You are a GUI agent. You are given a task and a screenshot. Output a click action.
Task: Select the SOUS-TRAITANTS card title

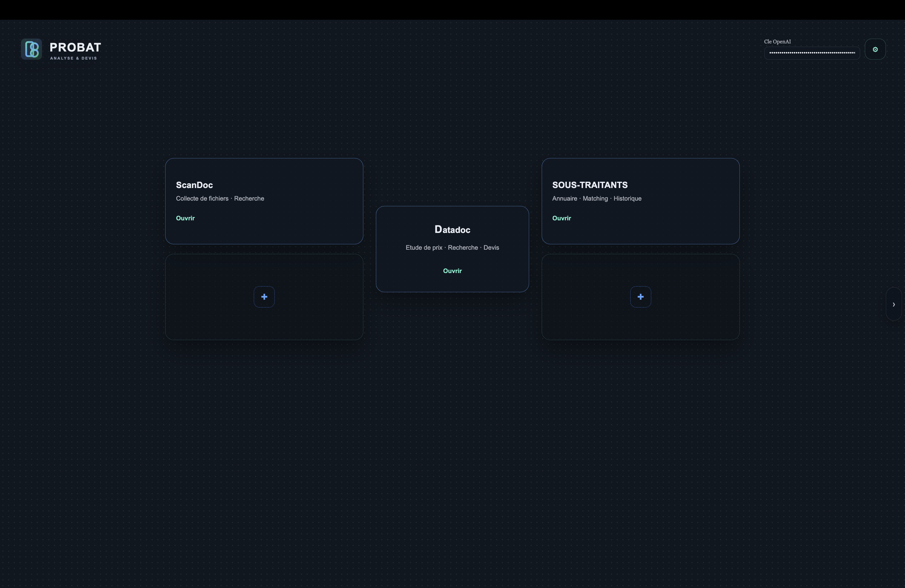click(x=590, y=185)
